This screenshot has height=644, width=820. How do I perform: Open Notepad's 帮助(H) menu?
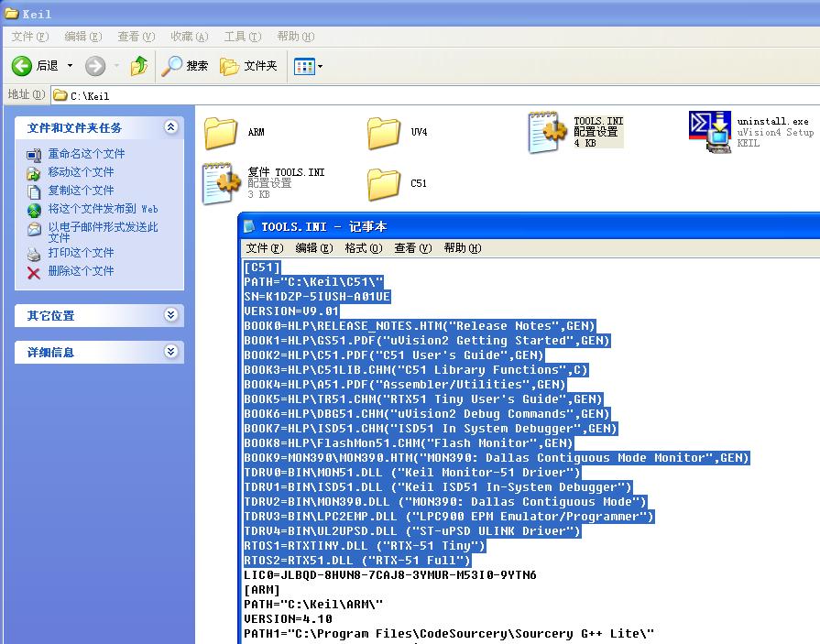point(463,247)
